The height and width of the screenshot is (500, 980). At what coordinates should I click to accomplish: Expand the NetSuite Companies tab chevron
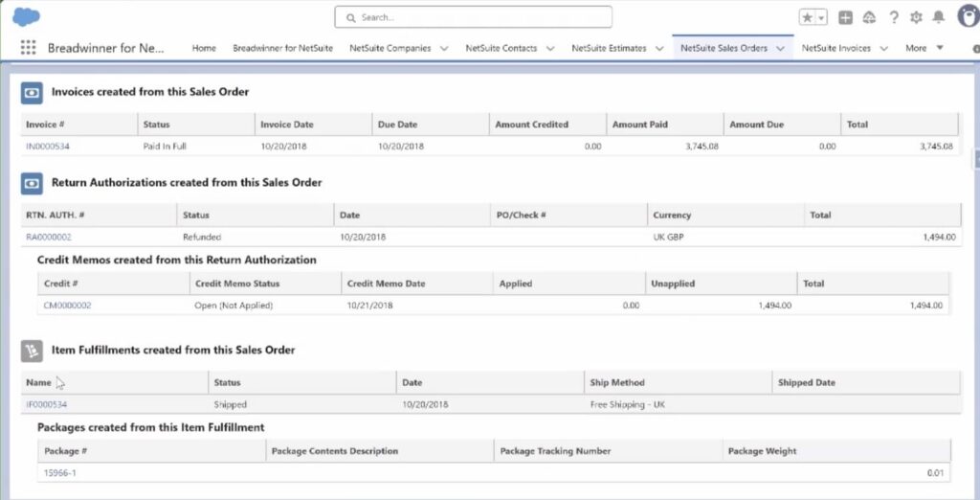click(444, 48)
